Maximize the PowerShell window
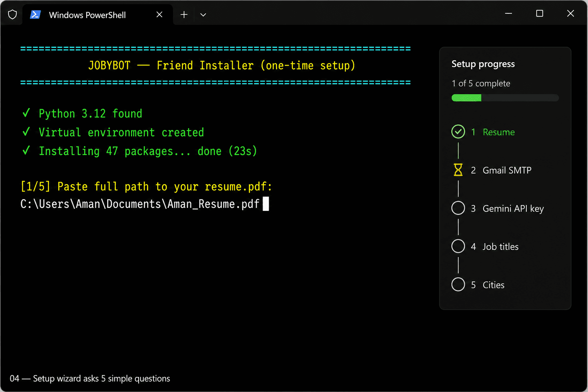 tap(540, 13)
